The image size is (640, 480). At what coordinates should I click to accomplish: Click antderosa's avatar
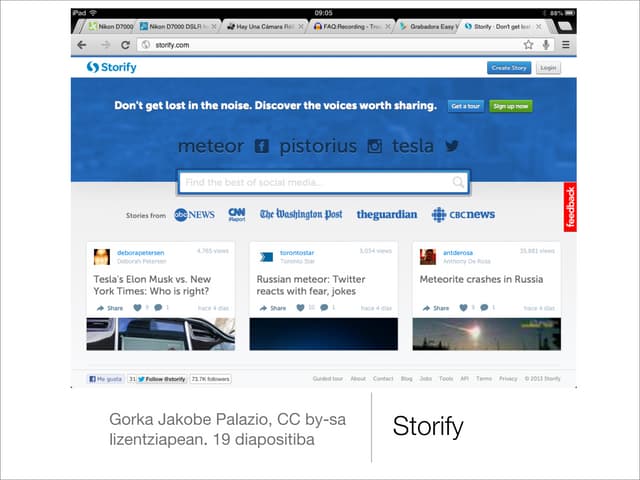[x=428, y=257]
